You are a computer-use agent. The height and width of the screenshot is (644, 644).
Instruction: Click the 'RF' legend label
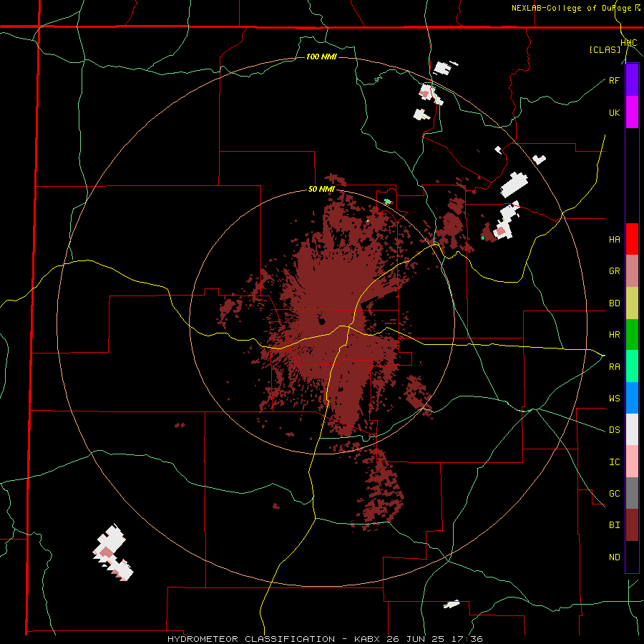(614, 80)
